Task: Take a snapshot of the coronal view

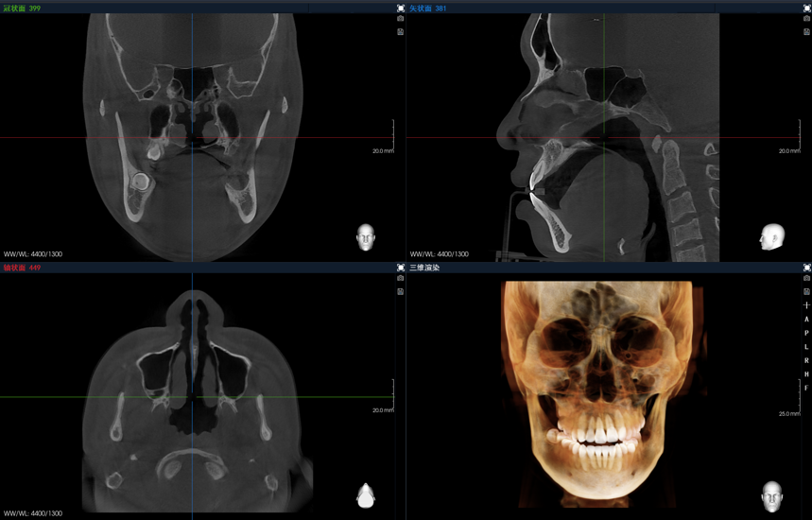Action: click(401, 19)
